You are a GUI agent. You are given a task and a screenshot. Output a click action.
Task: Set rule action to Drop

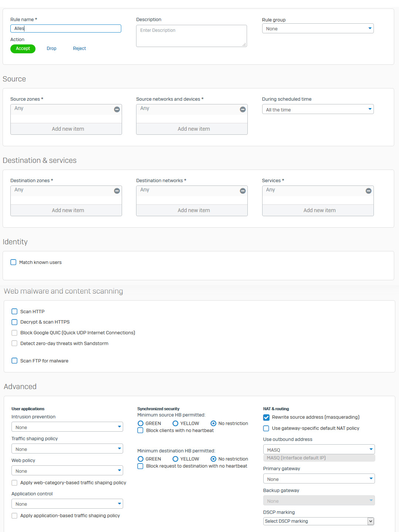[51, 48]
